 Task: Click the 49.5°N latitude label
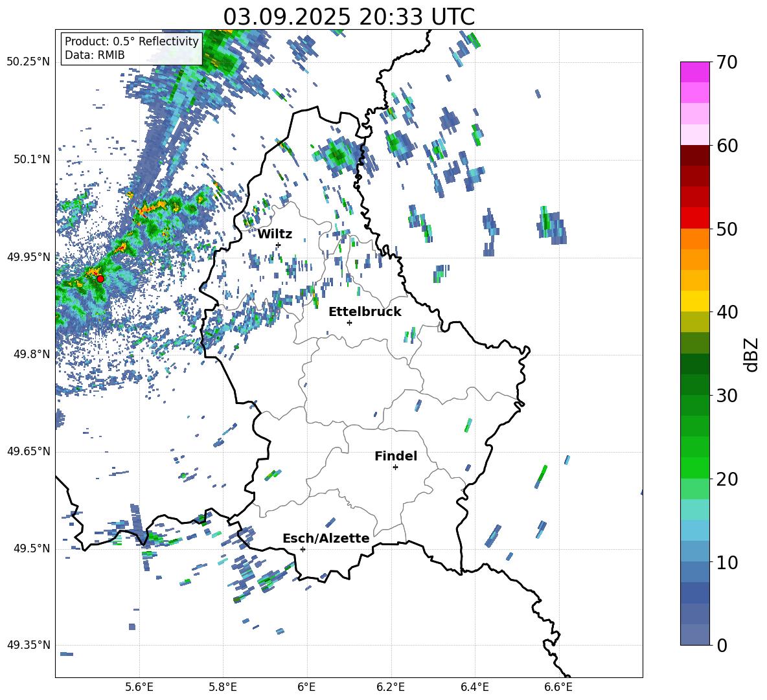coord(31,548)
